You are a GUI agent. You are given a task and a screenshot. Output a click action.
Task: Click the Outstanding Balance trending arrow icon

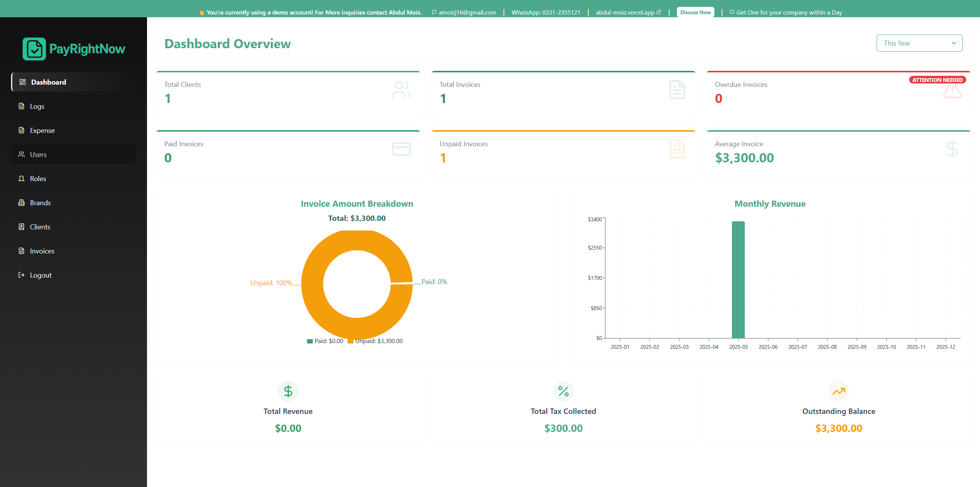(838, 391)
